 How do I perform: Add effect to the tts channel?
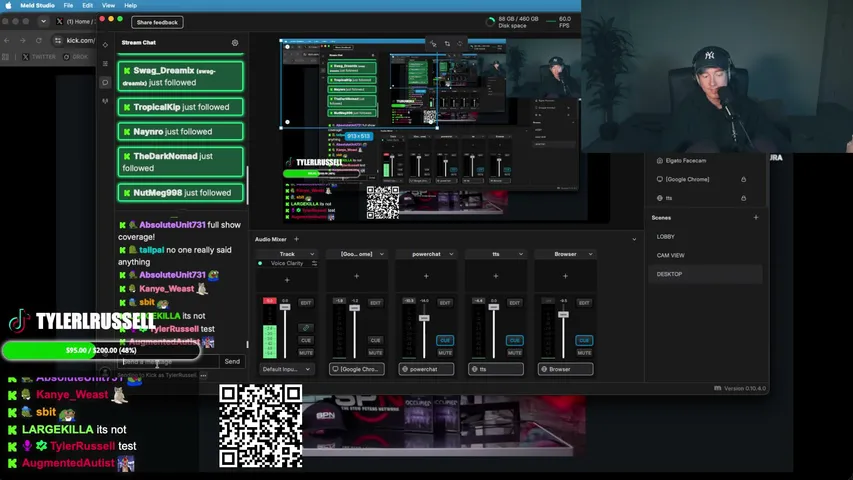tap(496, 276)
